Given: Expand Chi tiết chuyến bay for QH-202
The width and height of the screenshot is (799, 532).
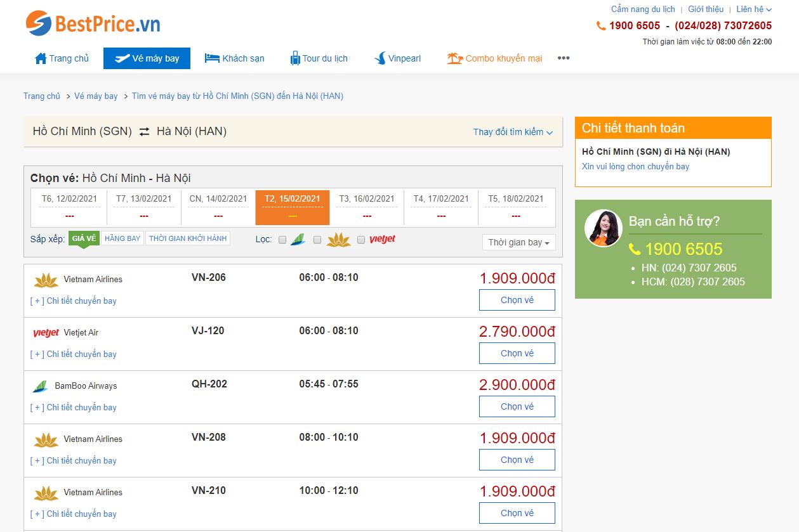Looking at the screenshot, I should [74, 408].
